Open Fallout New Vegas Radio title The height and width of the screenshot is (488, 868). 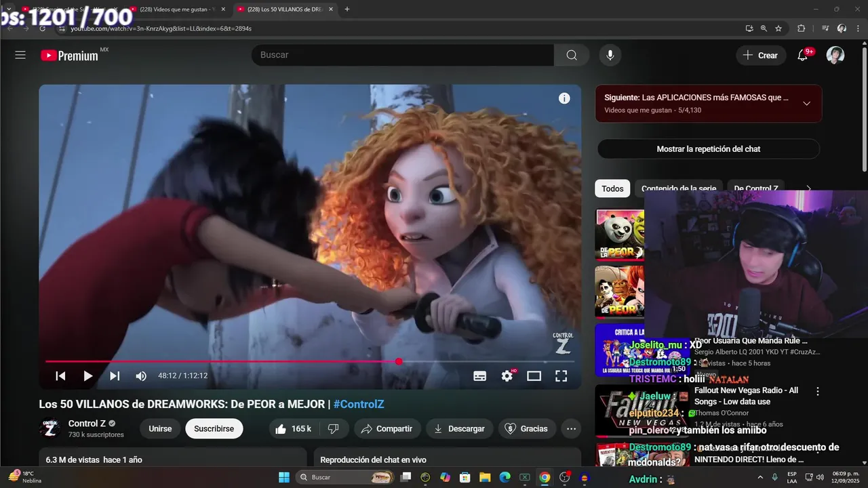(746, 396)
